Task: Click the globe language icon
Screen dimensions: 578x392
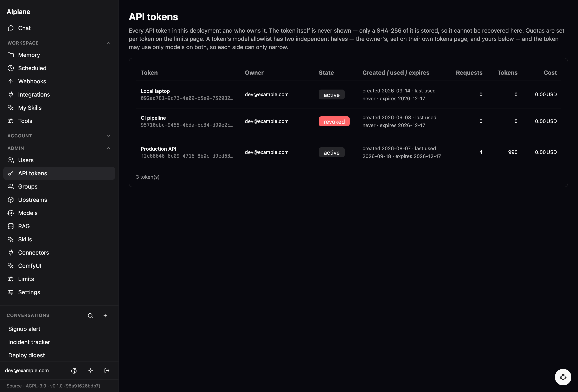Action: tap(74, 371)
